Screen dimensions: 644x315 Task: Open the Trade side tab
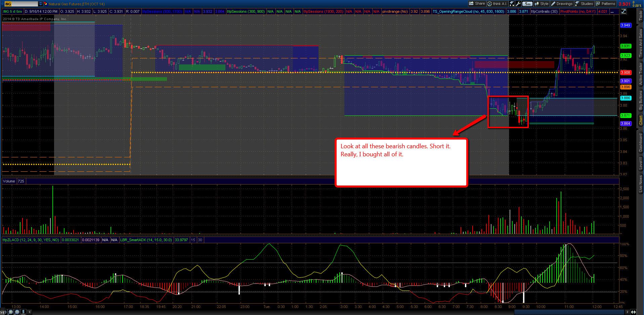[x=640, y=15]
